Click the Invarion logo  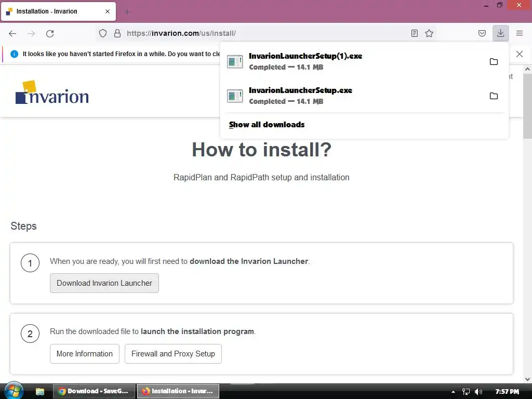click(52, 92)
